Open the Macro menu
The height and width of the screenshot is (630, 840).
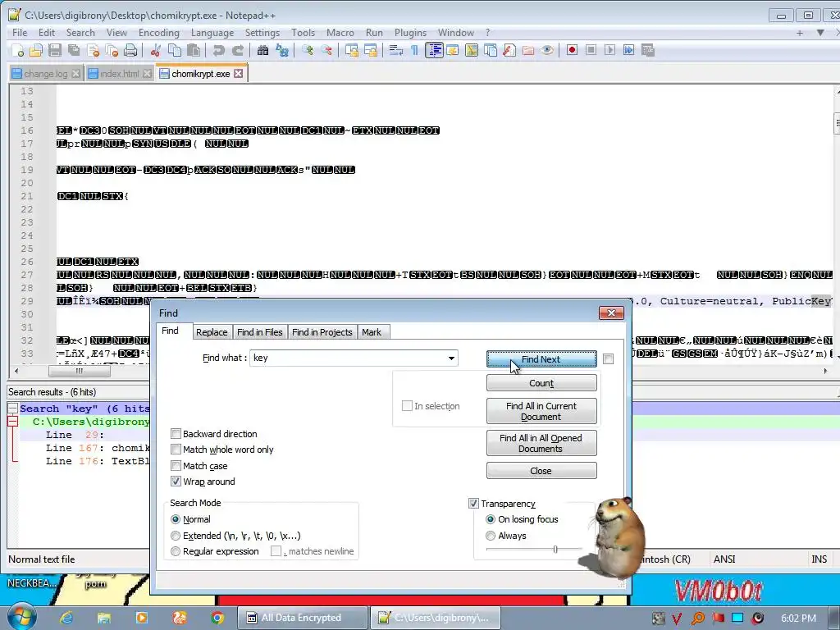pyautogui.click(x=340, y=33)
